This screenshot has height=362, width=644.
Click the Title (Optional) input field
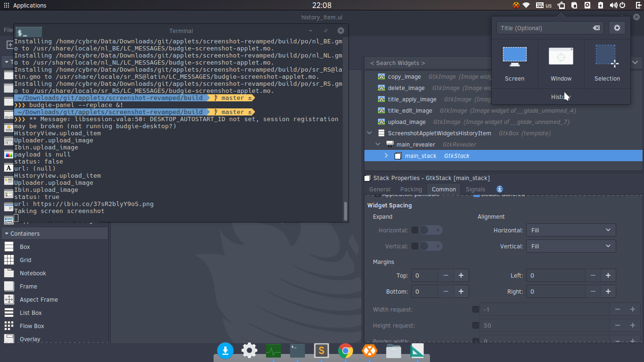544,28
